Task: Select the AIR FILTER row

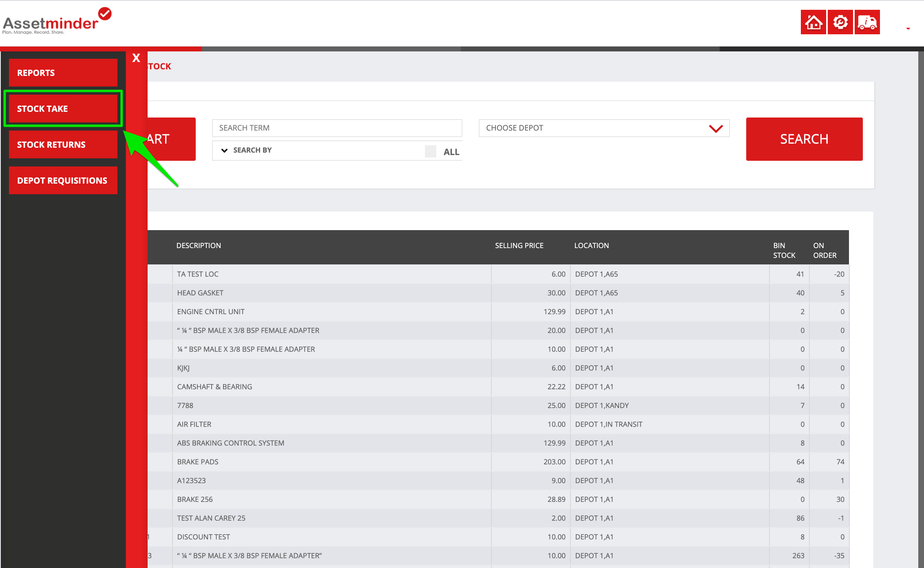Action: 498,424
